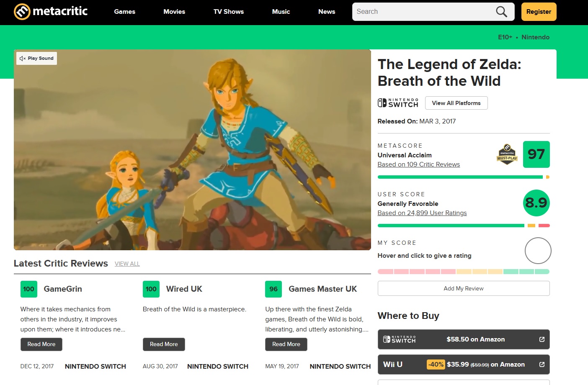
Task: Click Generally Favorable text
Action: pyautogui.click(x=408, y=204)
